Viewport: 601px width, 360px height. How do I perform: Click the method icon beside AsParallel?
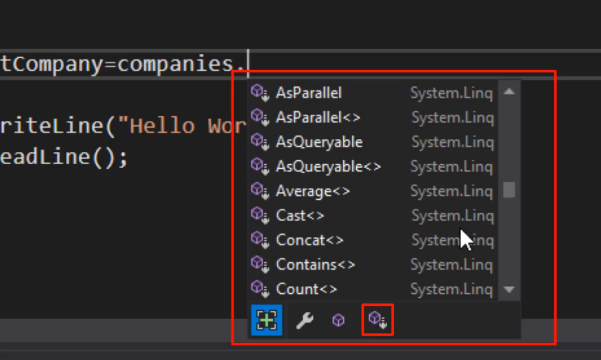[x=260, y=93]
